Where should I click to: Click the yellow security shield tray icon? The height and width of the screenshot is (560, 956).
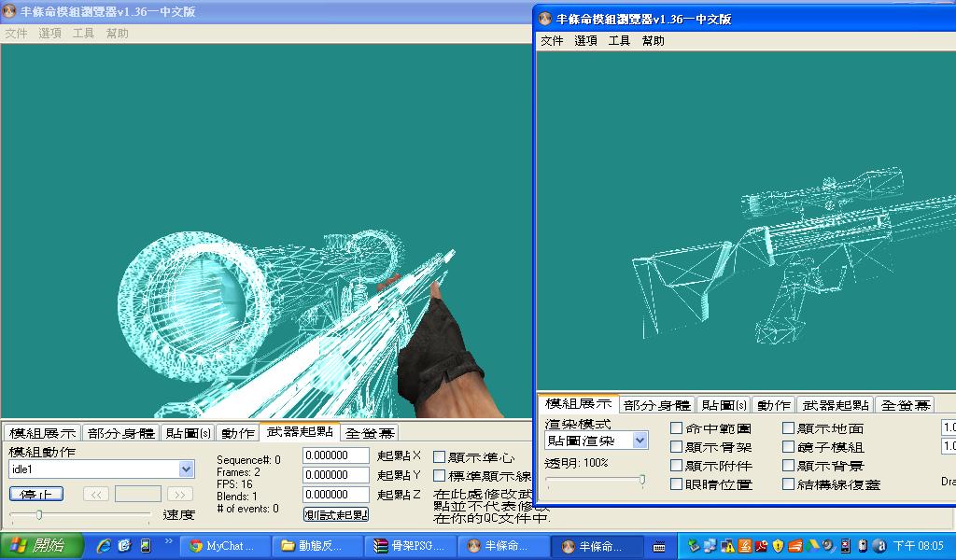click(778, 546)
